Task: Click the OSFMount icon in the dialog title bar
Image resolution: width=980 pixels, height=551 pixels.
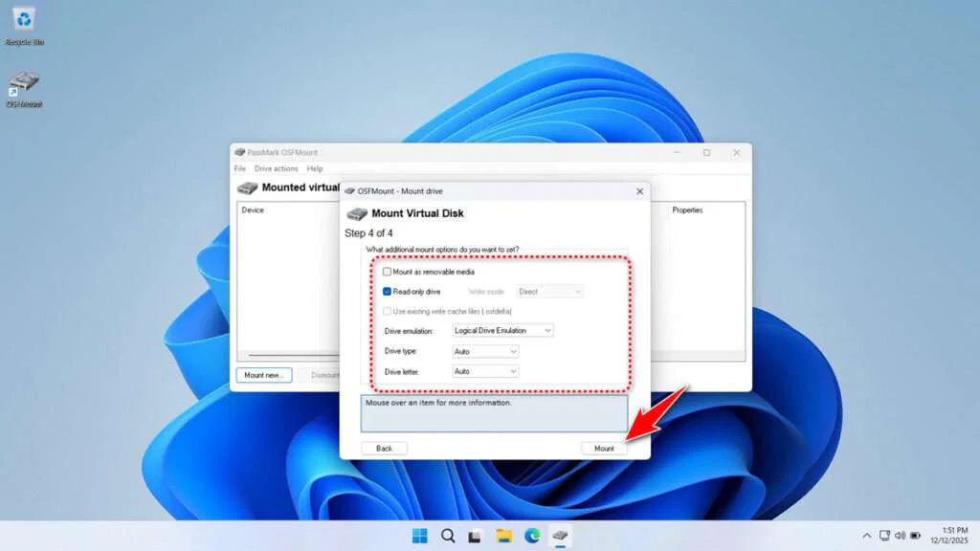Action: click(x=349, y=190)
